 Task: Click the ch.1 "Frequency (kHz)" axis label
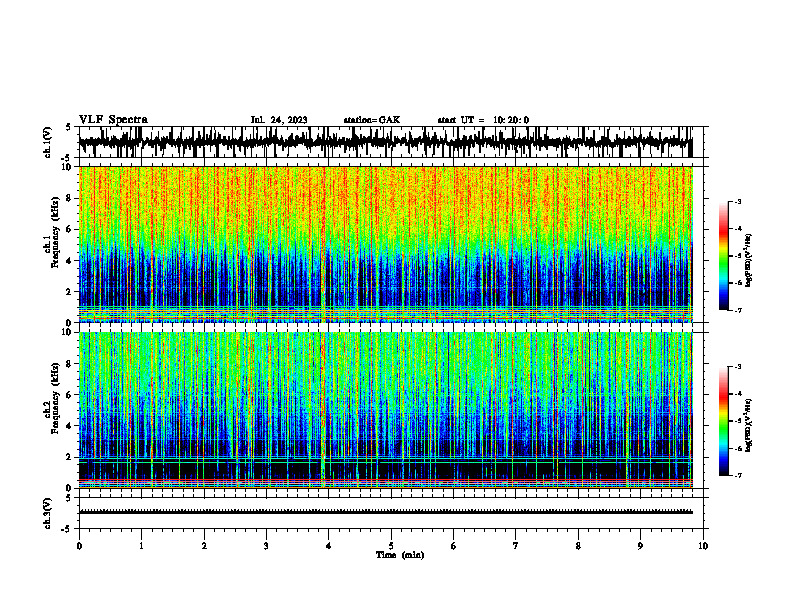[56, 232]
